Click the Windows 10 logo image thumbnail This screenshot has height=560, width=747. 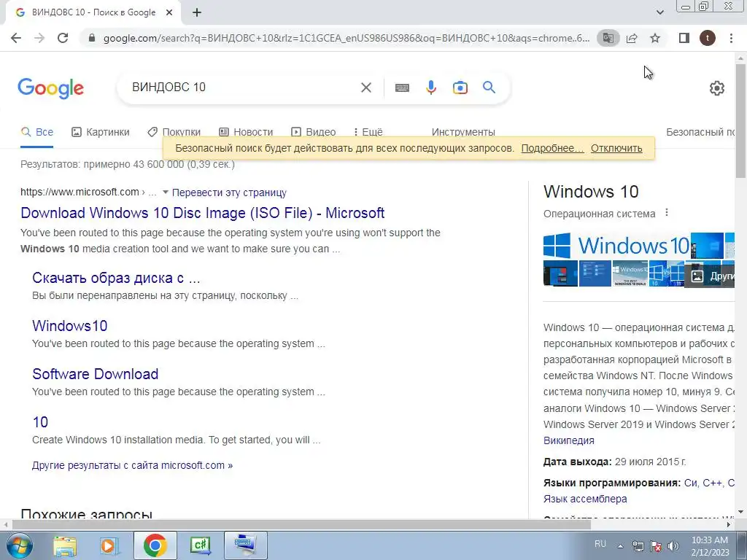(616, 246)
